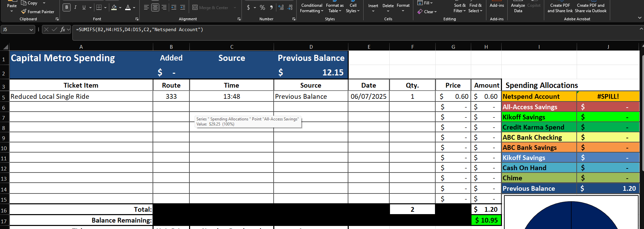Click the Borders icon in the Font group
Viewport: 644px width, 229px height.
pyautogui.click(x=99, y=7)
